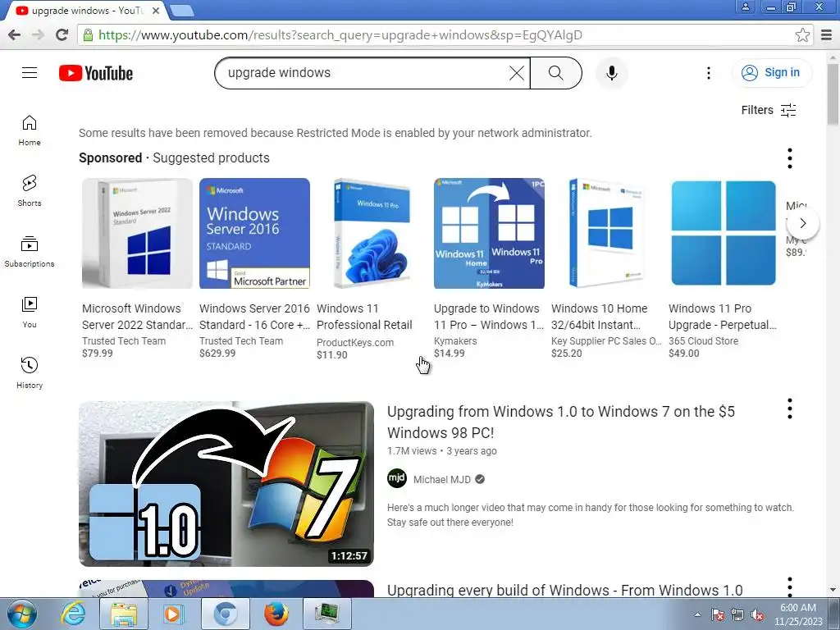Click the taskbar clock showing 6:00 AM
Image resolution: width=840 pixels, height=630 pixels.
(x=797, y=614)
